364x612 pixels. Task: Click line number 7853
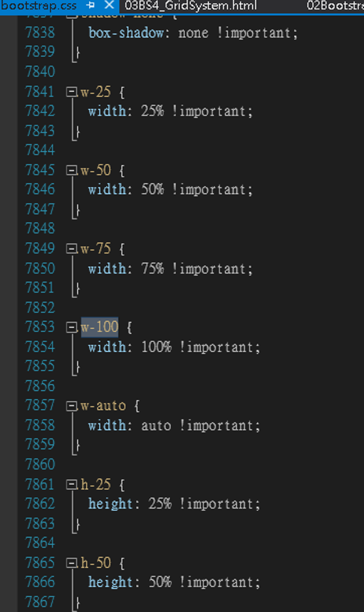click(40, 327)
